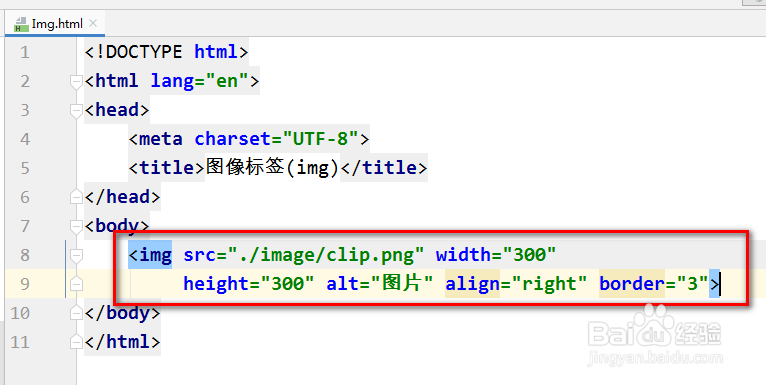Click the fold end marker on line 10

tap(76, 313)
